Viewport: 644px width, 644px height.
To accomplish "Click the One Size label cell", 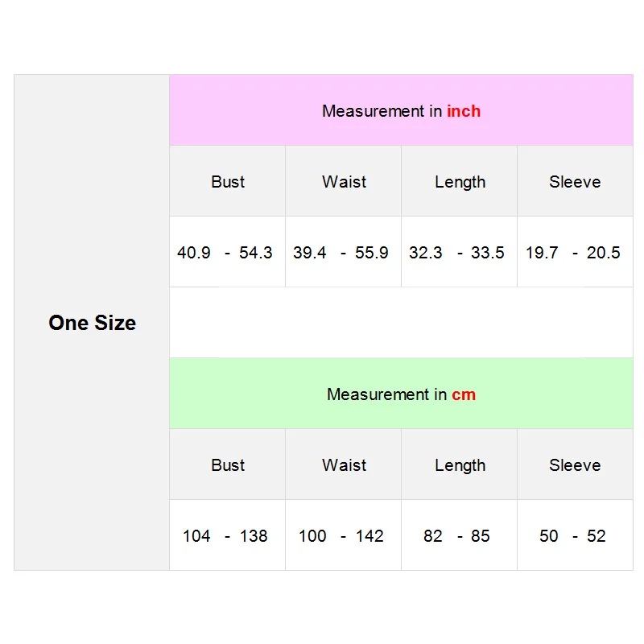I will pos(92,323).
